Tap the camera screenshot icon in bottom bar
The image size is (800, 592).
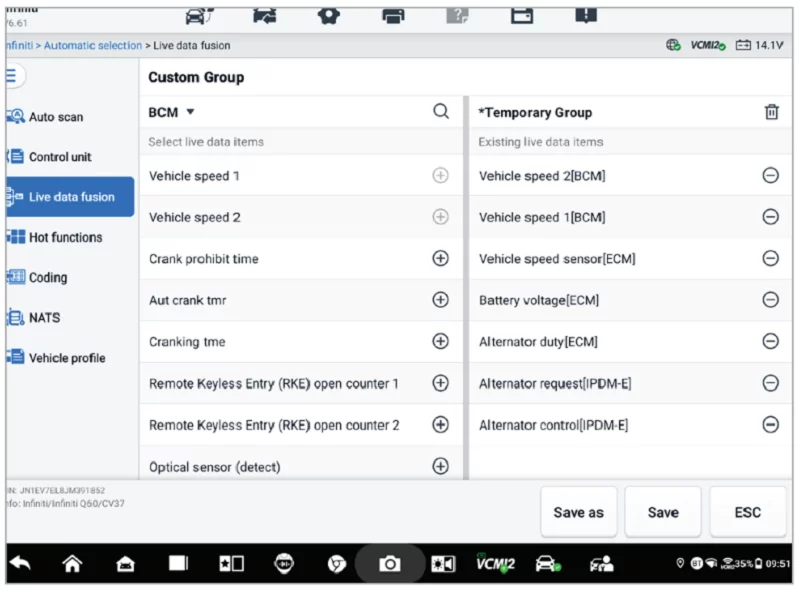(390, 564)
